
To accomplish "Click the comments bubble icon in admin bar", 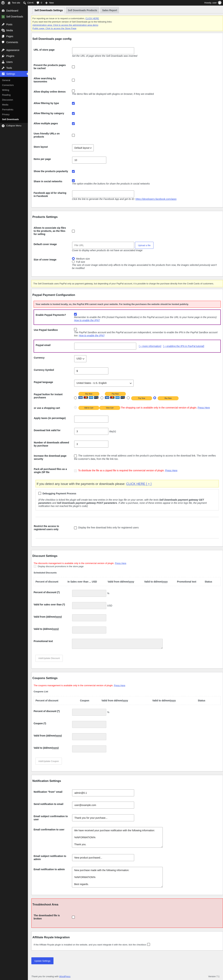I will (x=38, y=3).
